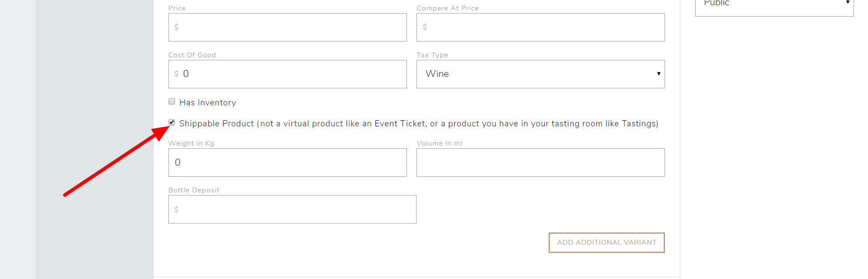Open the dropdown arrow next to Wine
Screen dimensions: 868x279
click(658, 74)
